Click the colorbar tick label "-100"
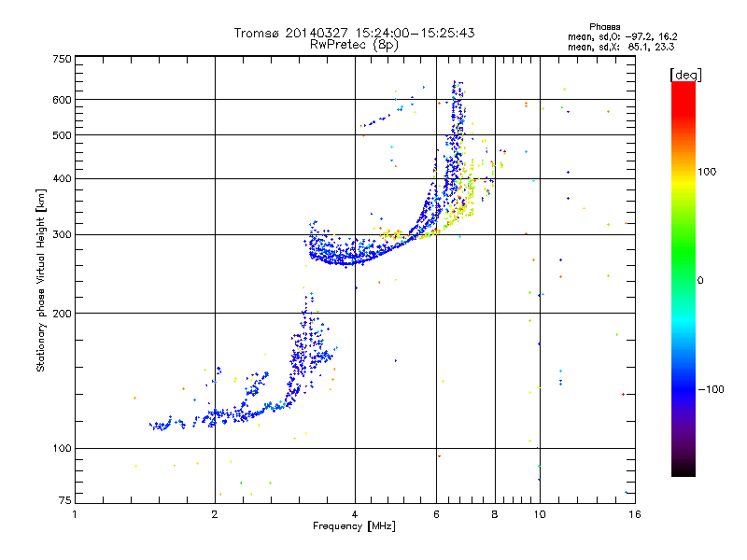747x560 pixels. pyautogui.click(x=712, y=389)
